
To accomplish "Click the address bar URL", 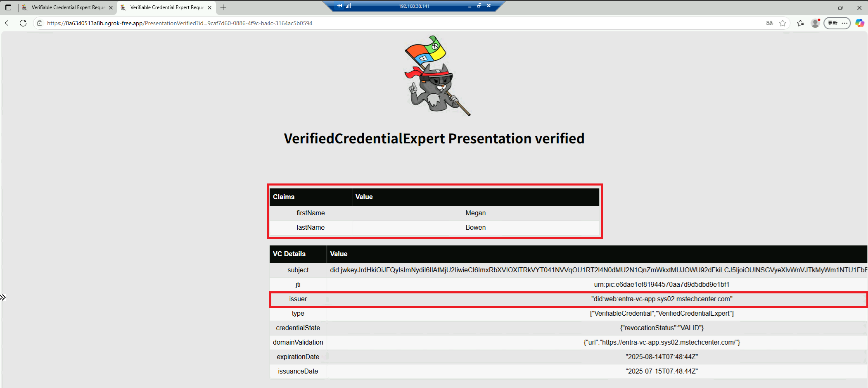I will [x=180, y=23].
